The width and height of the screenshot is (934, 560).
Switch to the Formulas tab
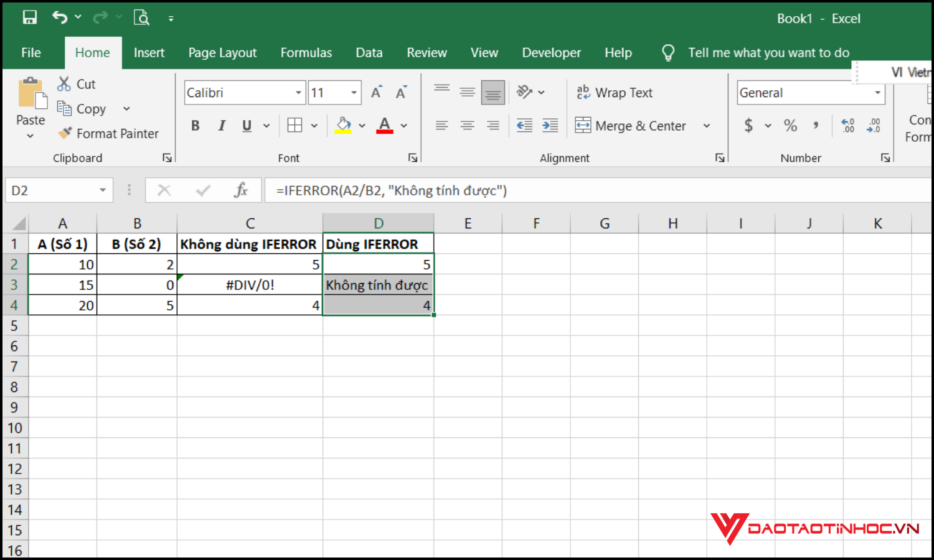[x=306, y=53]
